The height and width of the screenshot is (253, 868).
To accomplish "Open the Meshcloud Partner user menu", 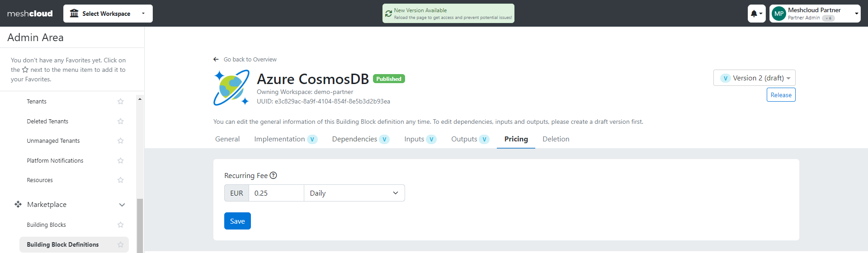I will 815,14.
